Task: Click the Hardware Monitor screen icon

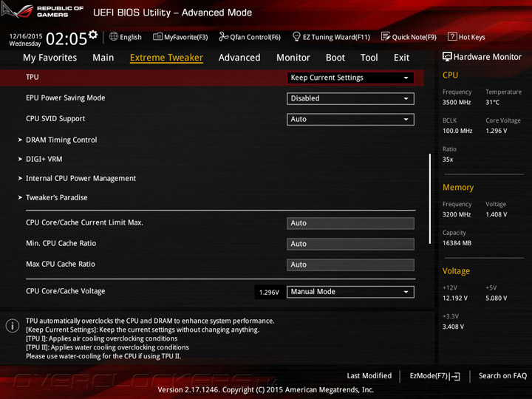Action: coord(447,57)
